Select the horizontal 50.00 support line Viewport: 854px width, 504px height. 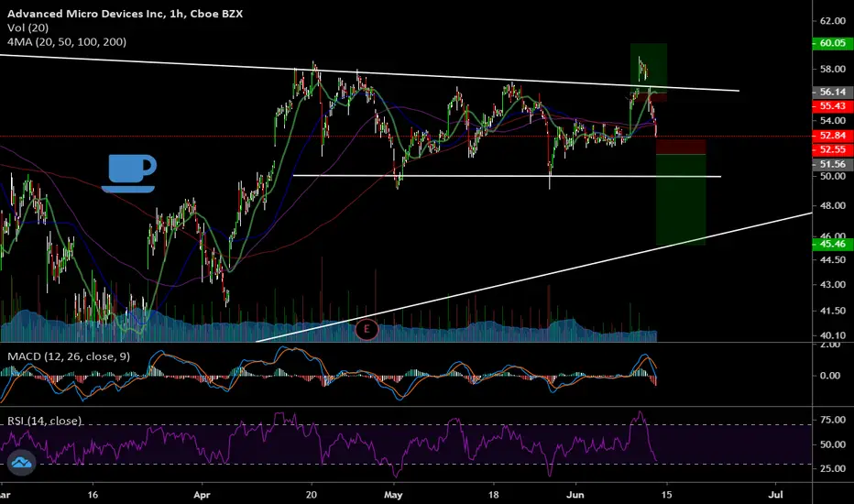click(507, 176)
